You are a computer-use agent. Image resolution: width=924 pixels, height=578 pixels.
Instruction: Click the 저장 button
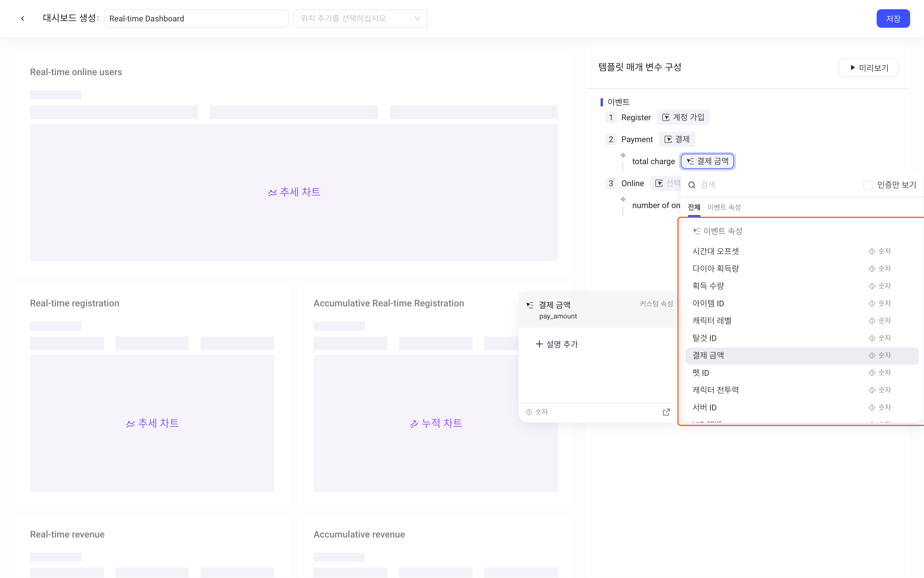tap(893, 18)
